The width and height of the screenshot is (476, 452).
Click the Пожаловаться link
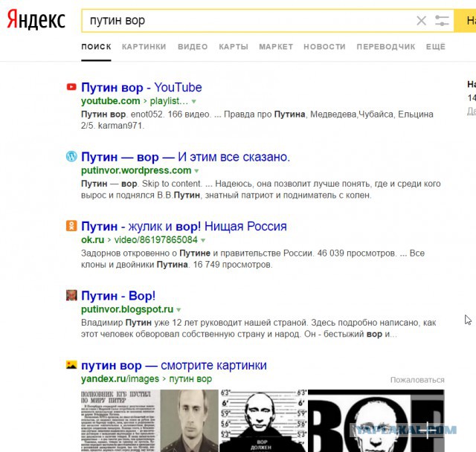click(417, 380)
